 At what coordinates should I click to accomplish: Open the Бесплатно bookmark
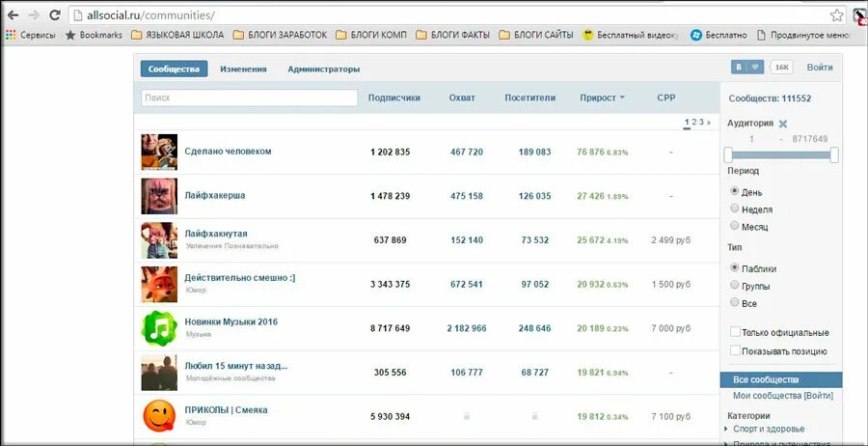(719, 35)
